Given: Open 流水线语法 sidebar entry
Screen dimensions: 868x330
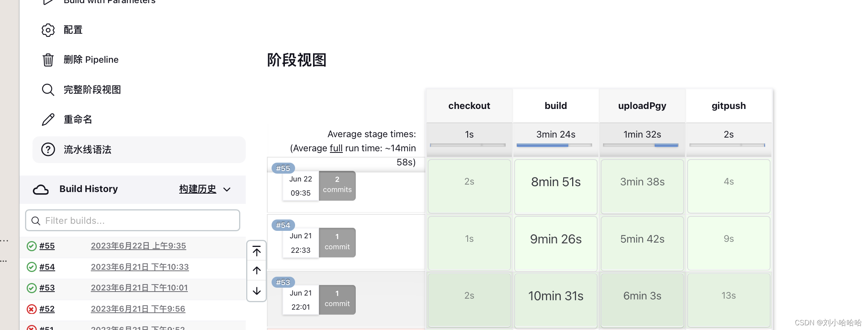Looking at the screenshot, I should click(x=139, y=150).
